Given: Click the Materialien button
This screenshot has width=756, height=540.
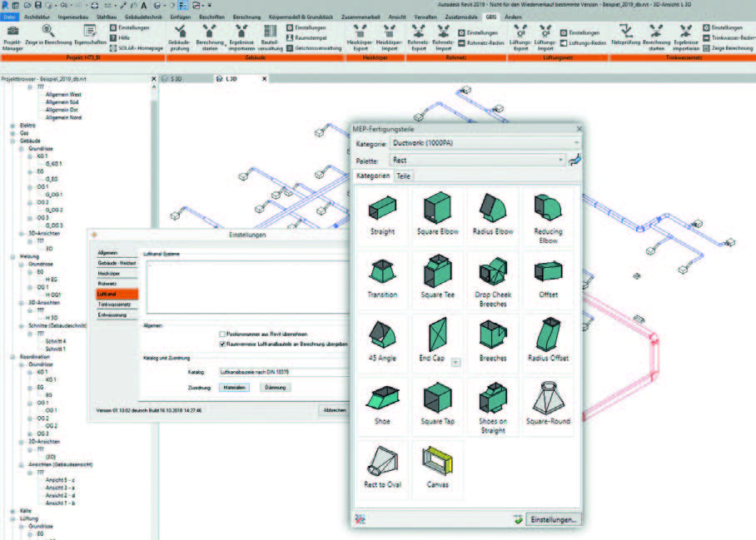Looking at the screenshot, I should (234, 387).
